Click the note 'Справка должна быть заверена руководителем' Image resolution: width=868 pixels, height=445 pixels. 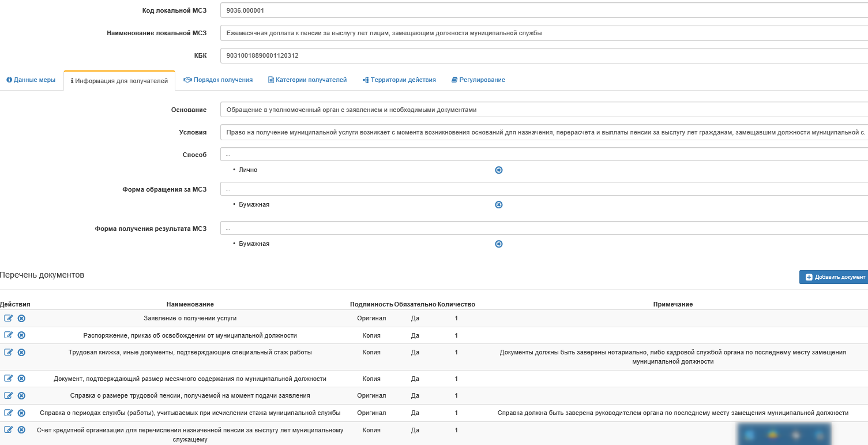pyautogui.click(x=673, y=413)
